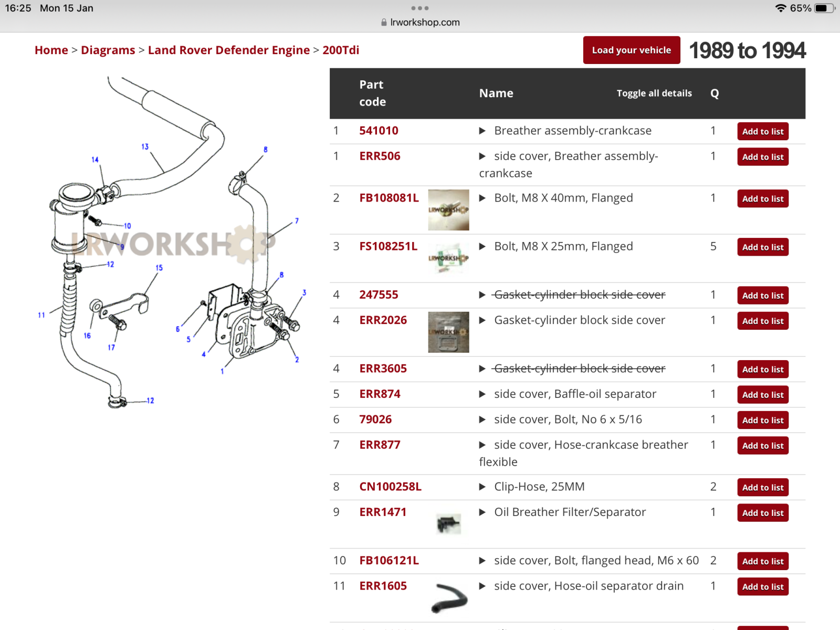The width and height of the screenshot is (840, 630).
Task: Expand Bolt No 6 x 5/16 details
Action: tap(482, 419)
